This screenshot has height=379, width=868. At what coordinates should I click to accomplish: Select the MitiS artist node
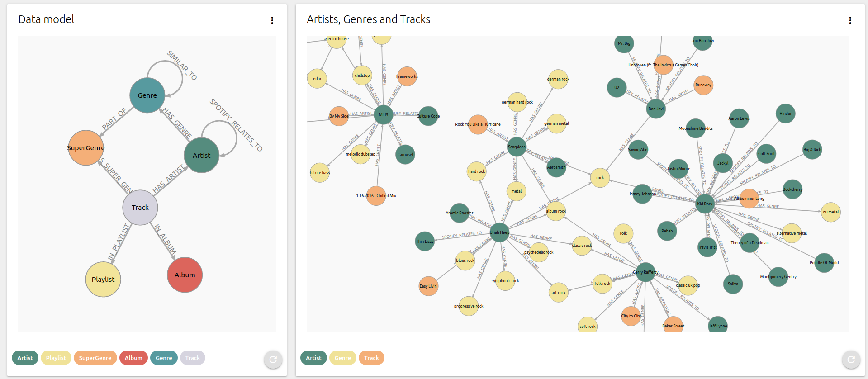[x=383, y=114]
